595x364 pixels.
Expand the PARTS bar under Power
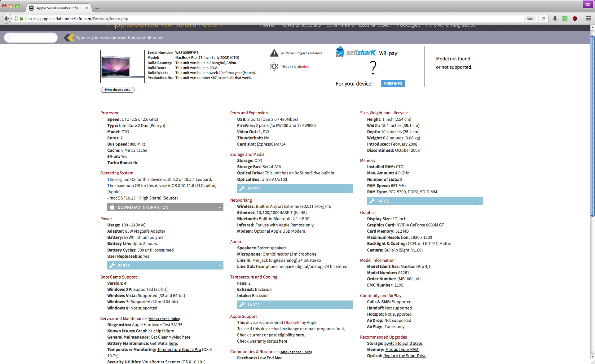[x=165, y=265]
